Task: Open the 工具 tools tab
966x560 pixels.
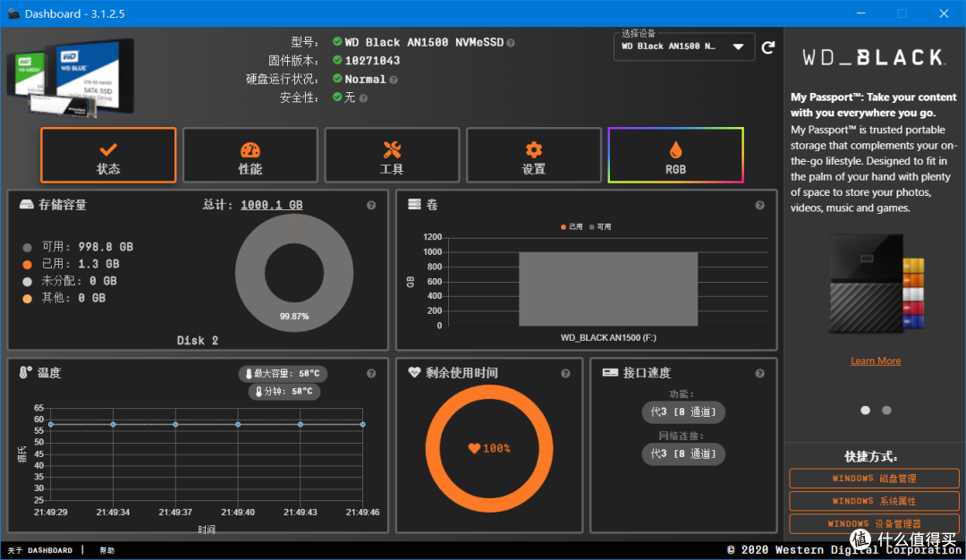Action: (392, 156)
